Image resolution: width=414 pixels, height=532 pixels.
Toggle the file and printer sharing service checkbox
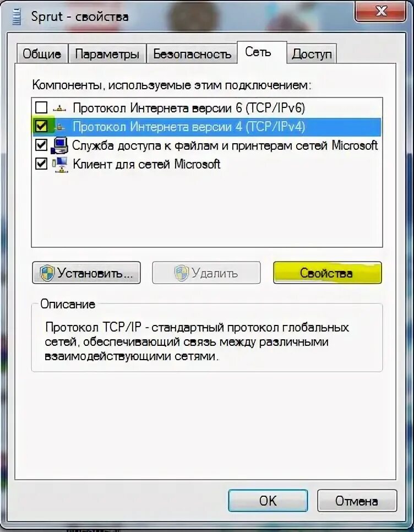click(x=41, y=145)
